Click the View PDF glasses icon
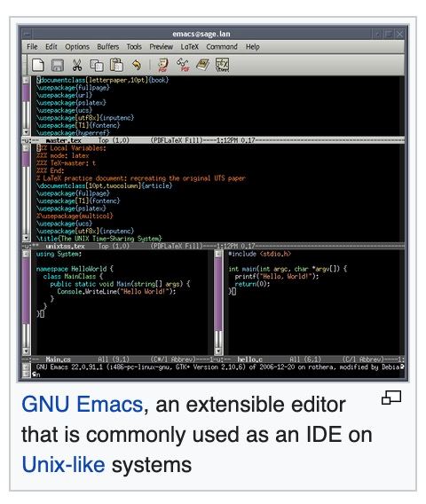The width and height of the screenshot is (426, 504). (183, 65)
